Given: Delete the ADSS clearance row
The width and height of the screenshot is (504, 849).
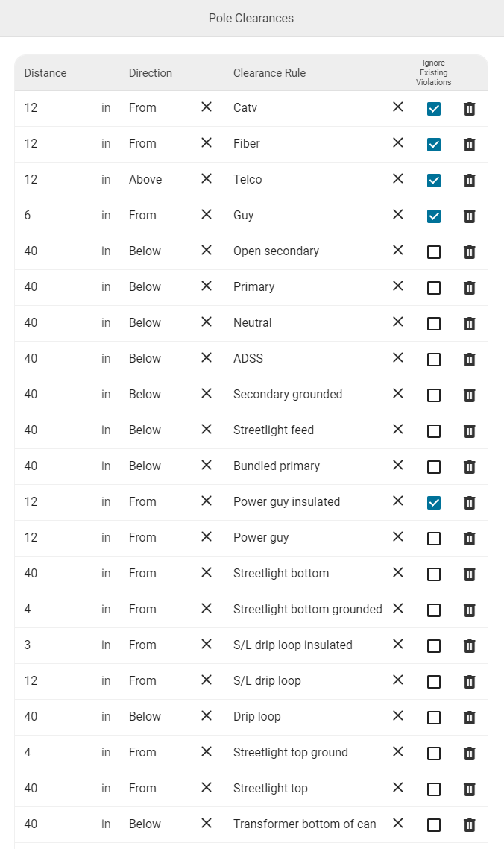Looking at the screenshot, I should pos(470,359).
